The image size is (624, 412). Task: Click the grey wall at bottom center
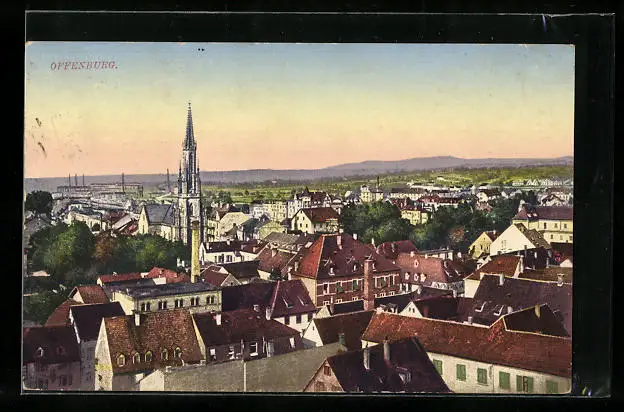pos(240,376)
